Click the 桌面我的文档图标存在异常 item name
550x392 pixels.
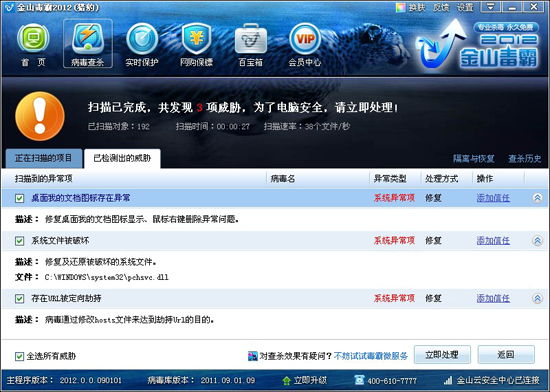coord(81,198)
